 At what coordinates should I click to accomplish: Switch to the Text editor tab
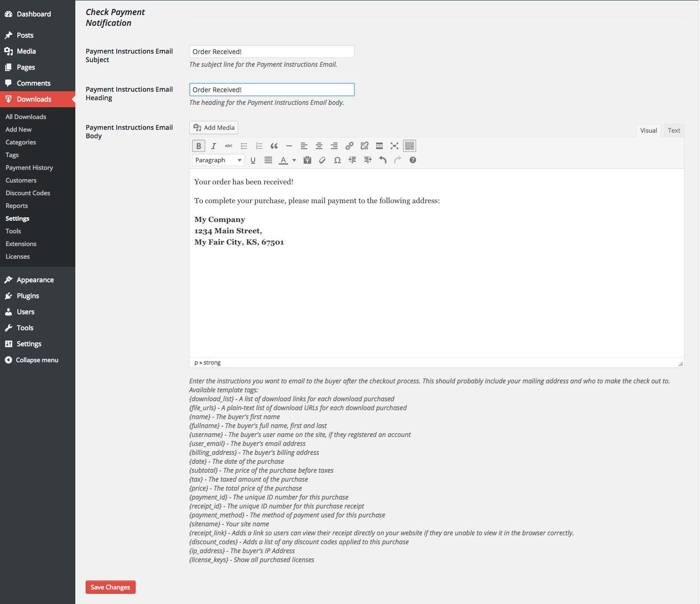coord(674,130)
